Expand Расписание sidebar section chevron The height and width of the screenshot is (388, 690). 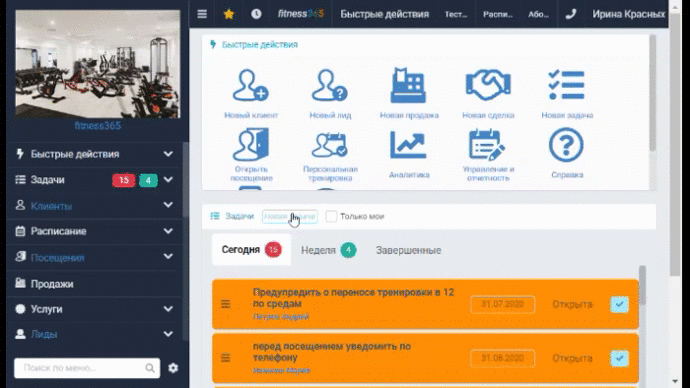click(x=168, y=231)
